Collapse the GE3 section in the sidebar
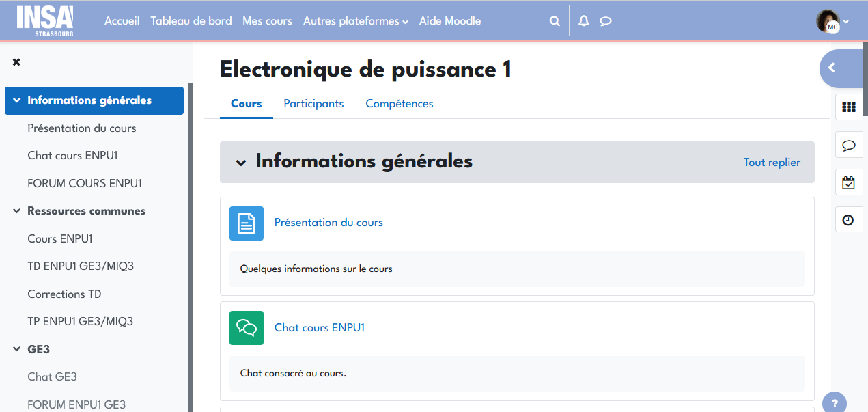The height and width of the screenshot is (412, 868). (x=16, y=349)
